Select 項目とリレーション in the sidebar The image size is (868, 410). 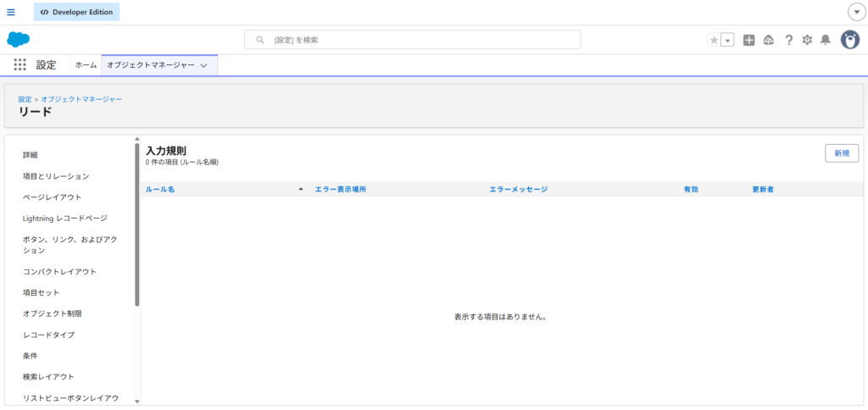tap(56, 176)
